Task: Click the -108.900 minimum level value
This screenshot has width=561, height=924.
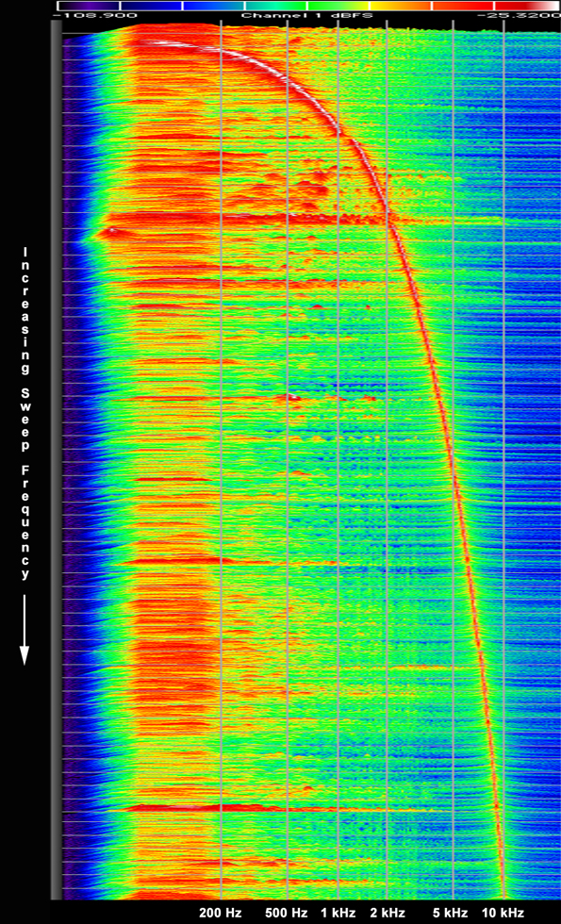Action: coord(94,15)
